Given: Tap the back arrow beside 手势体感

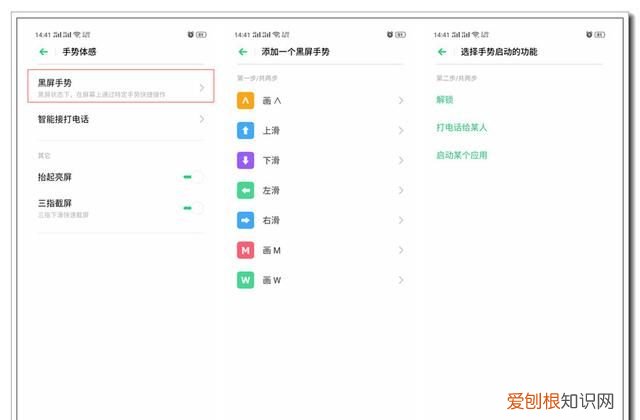Looking at the screenshot, I should 43,51.
